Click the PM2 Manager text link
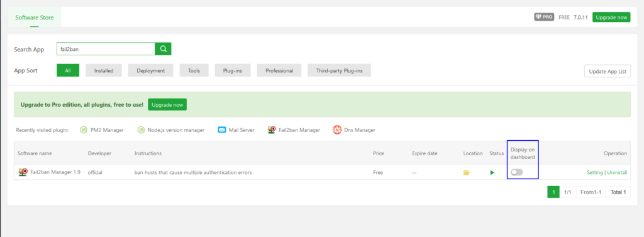 click(x=107, y=130)
